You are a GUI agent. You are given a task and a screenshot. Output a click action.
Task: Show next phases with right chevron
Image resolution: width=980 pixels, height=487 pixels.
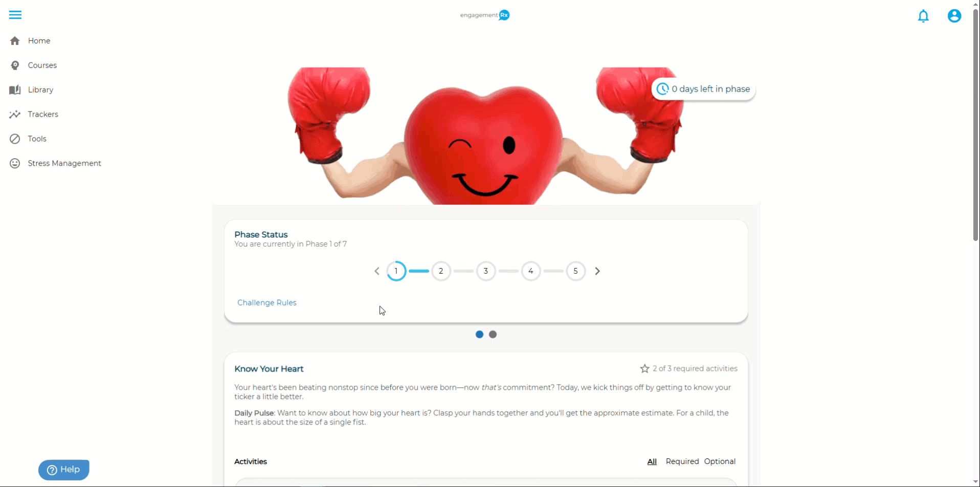(597, 271)
